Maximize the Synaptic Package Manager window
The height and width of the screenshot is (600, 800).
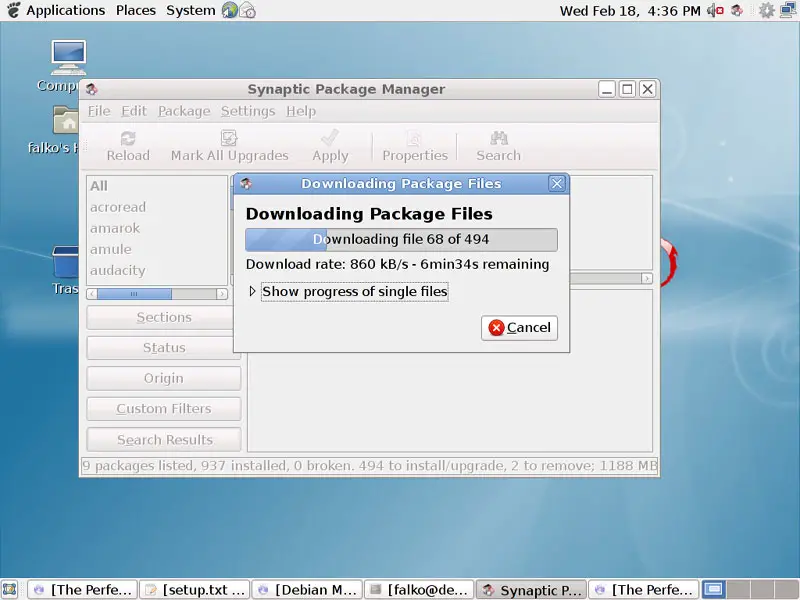tap(627, 89)
